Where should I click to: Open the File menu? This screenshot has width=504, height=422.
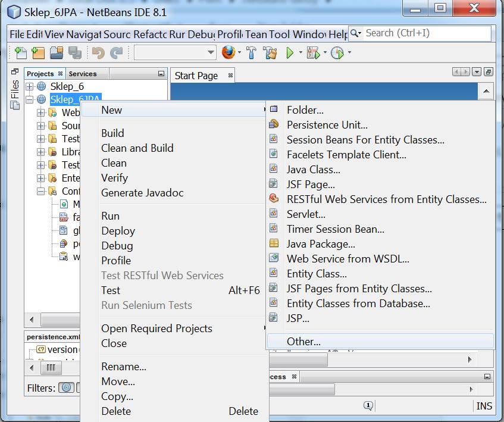coord(17,34)
